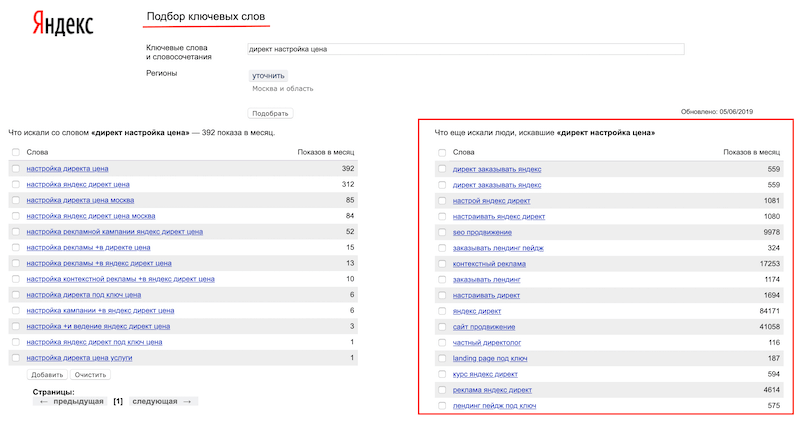
Task: Check the box beside настройка яндекс директ цена
Action: pos(15,185)
